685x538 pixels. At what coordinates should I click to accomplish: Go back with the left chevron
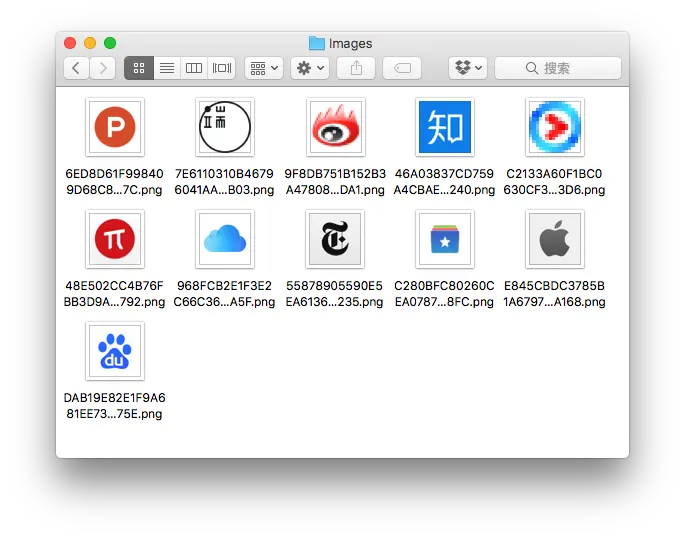tap(76, 68)
